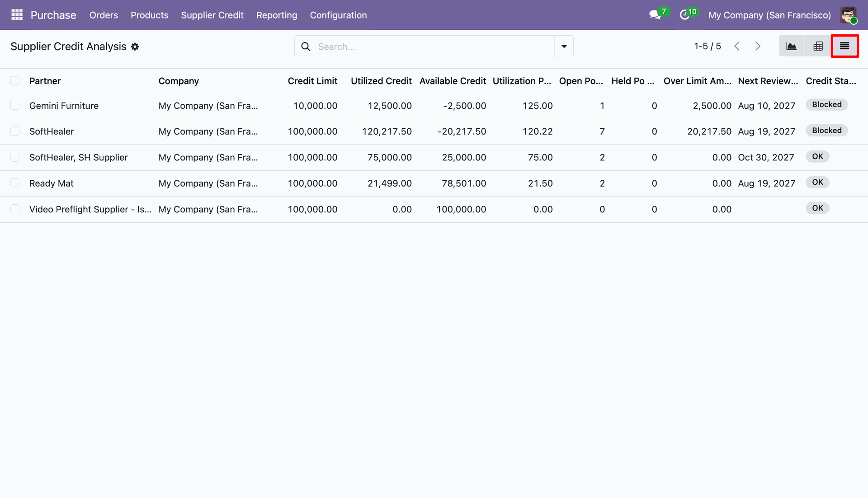Click the gear icon beside Supplier Credit Analysis
Image resolution: width=868 pixels, height=497 pixels.
(135, 47)
